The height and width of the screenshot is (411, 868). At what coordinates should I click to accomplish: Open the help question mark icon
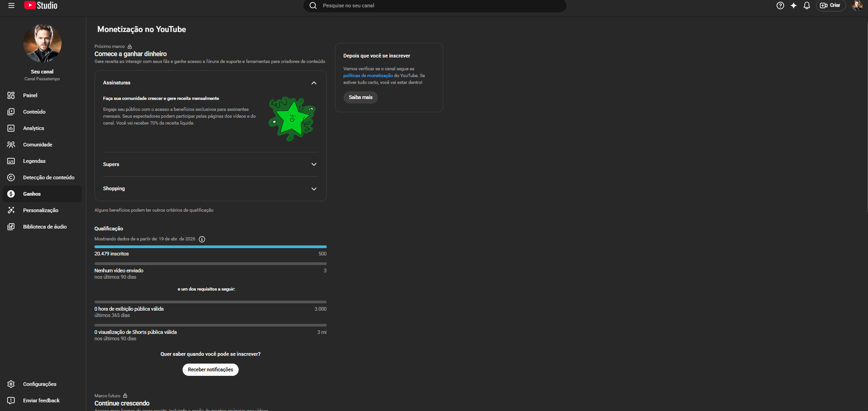[x=780, y=5]
